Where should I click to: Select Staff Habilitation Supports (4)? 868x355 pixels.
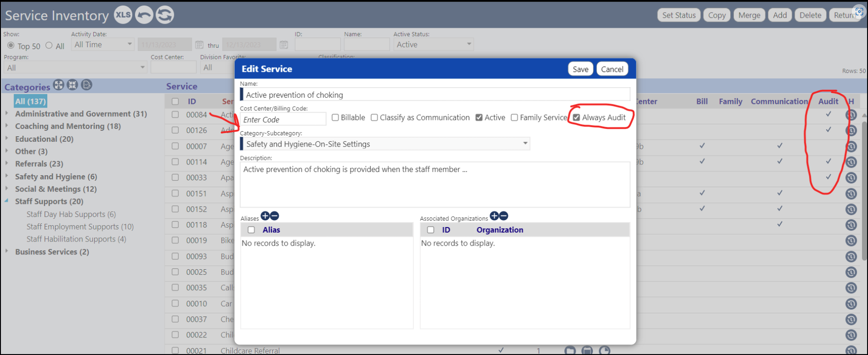[76, 239]
